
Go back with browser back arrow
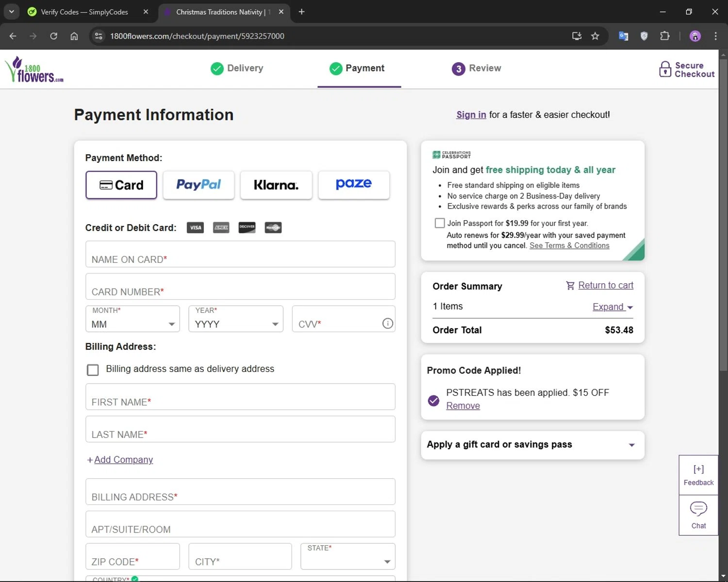pyautogui.click(x=13, y=36)
